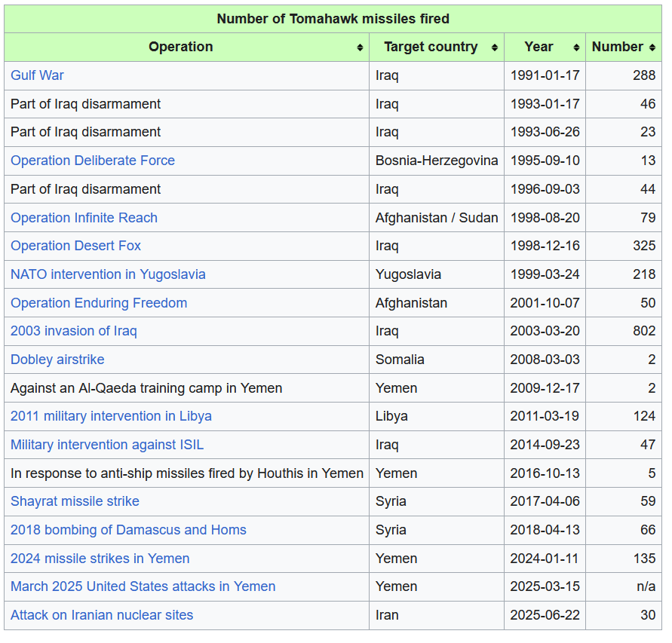Click sort arrows in Number header
Image resolution: width=672 pixels, height=643 pixels.
[x=652, y=47]
